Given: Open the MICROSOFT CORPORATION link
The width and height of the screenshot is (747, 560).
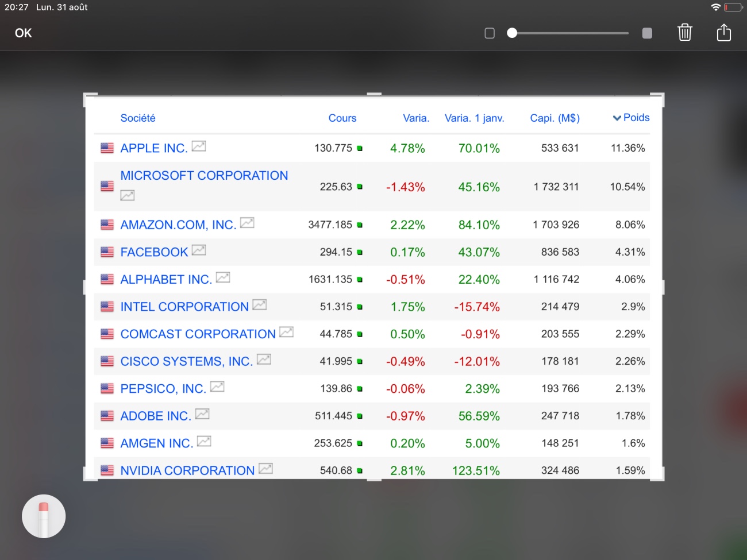Looking at the screenshot, I should pyautogui.click(x=204, y=176).
